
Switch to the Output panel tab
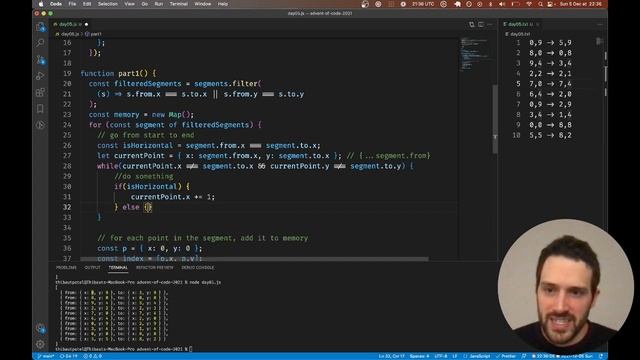[x=92, y=268]
